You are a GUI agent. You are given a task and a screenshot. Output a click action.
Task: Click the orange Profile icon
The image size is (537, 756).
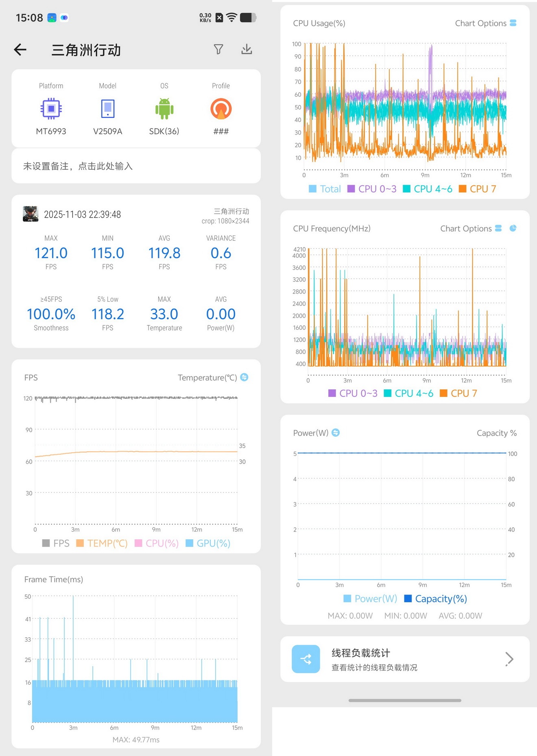tap(221, 109)
